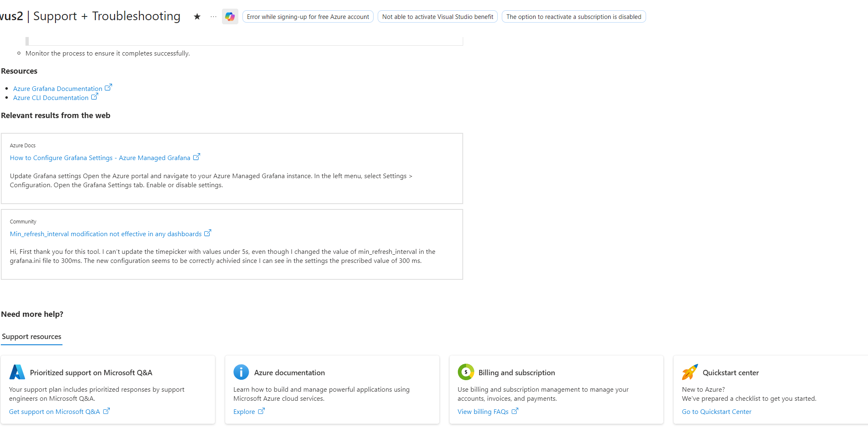Click the favorite star icon
The height and width of the screenshot is (439, 868).
(197, 16)
